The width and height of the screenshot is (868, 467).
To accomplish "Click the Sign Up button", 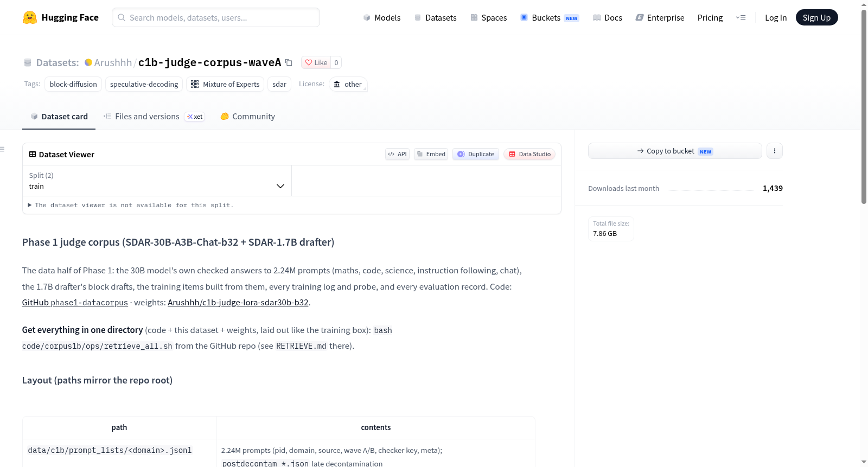I will point(816,17).
